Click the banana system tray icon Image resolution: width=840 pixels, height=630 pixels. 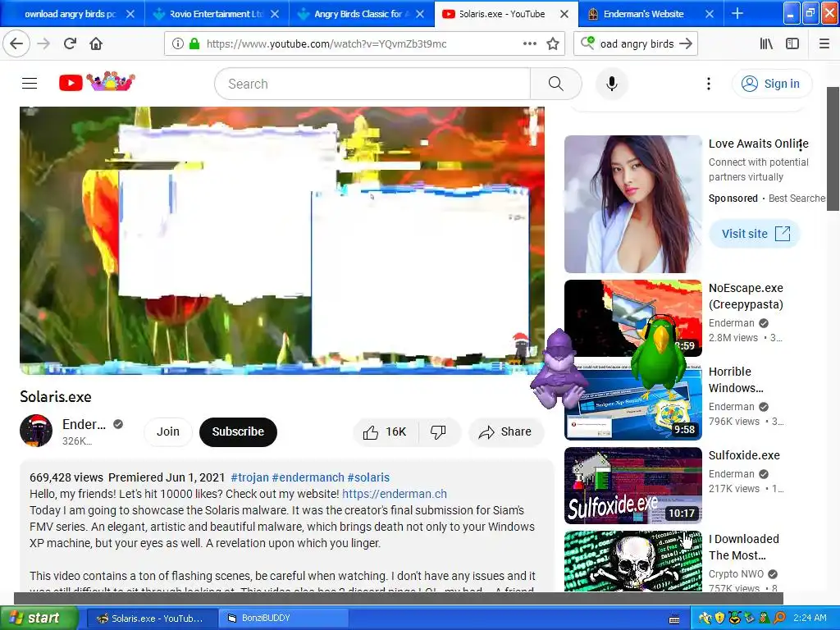pyautogui.click(x=705, y=619)
